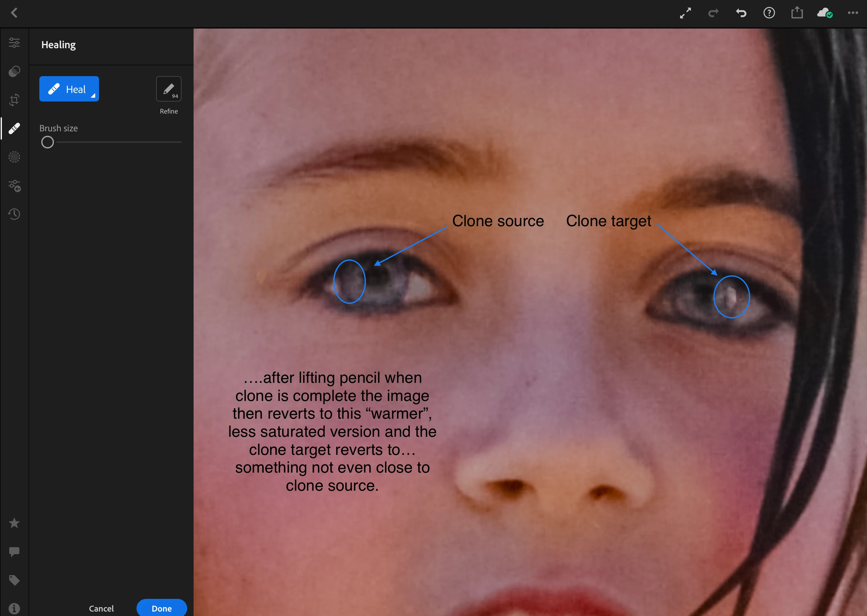Image resolution: width=867 pixels, height=616 pixels.
Task: Open the Keywords tag icon
Action: click(14, 580)
